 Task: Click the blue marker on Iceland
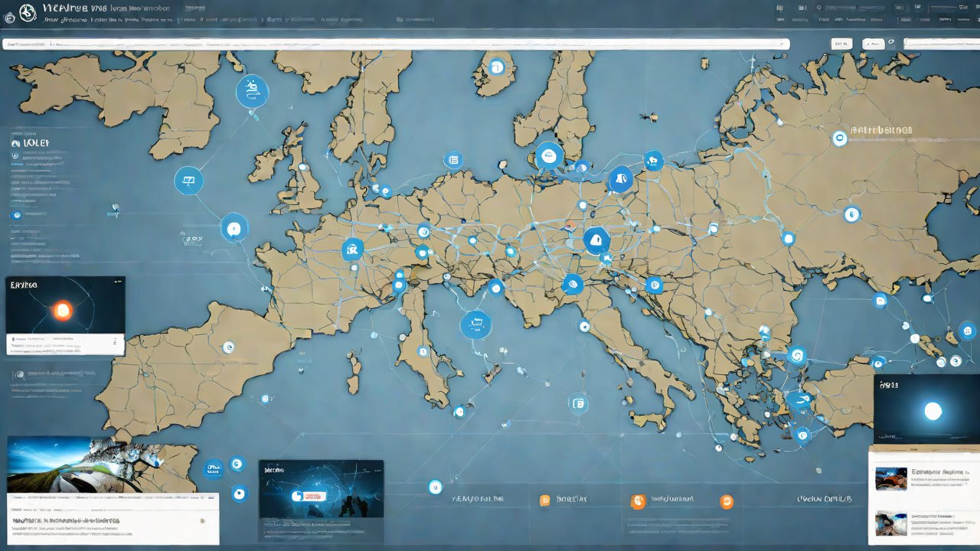coord(496,67)
